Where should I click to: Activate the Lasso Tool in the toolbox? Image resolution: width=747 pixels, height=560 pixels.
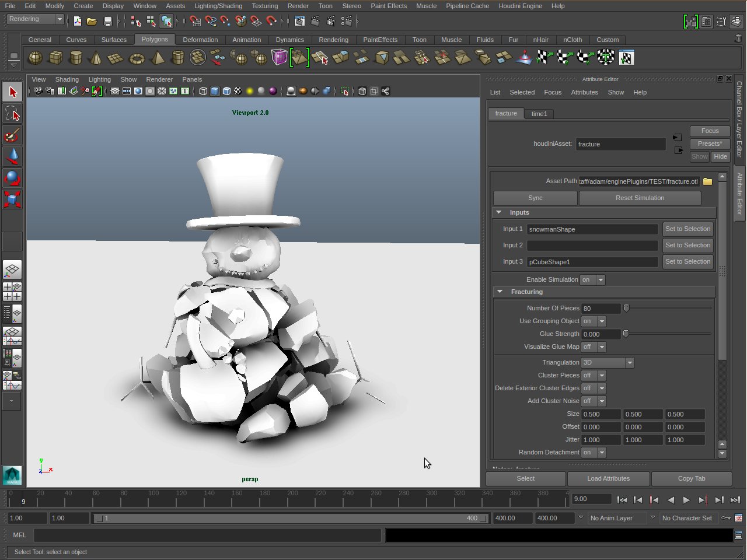tap(12, 113)
